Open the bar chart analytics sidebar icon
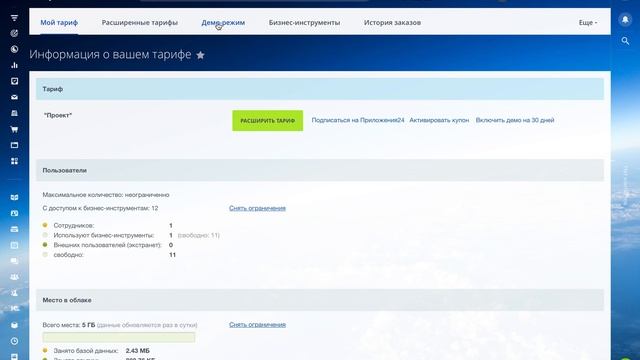This screenshot has width=640, height=360. [14, 65]
